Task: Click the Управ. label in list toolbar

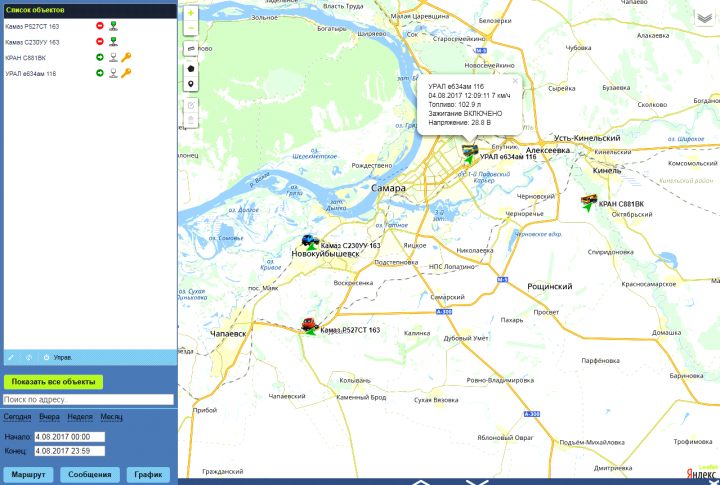Action: click(62, 357)
